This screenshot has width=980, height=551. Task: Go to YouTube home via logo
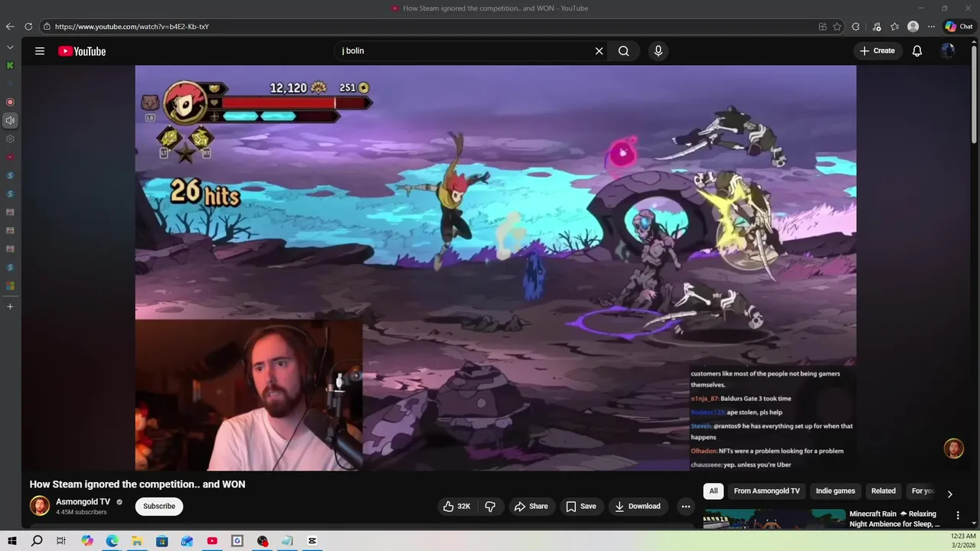coord(82,51)
